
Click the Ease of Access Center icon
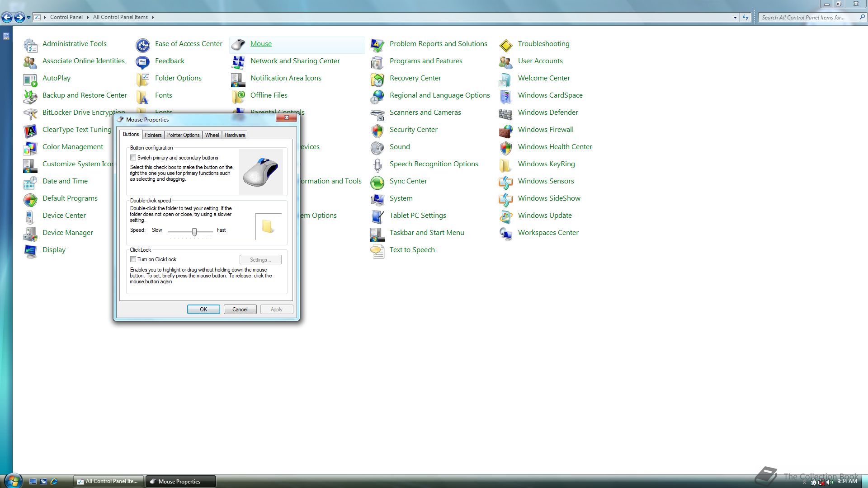[x=143, y=45]
